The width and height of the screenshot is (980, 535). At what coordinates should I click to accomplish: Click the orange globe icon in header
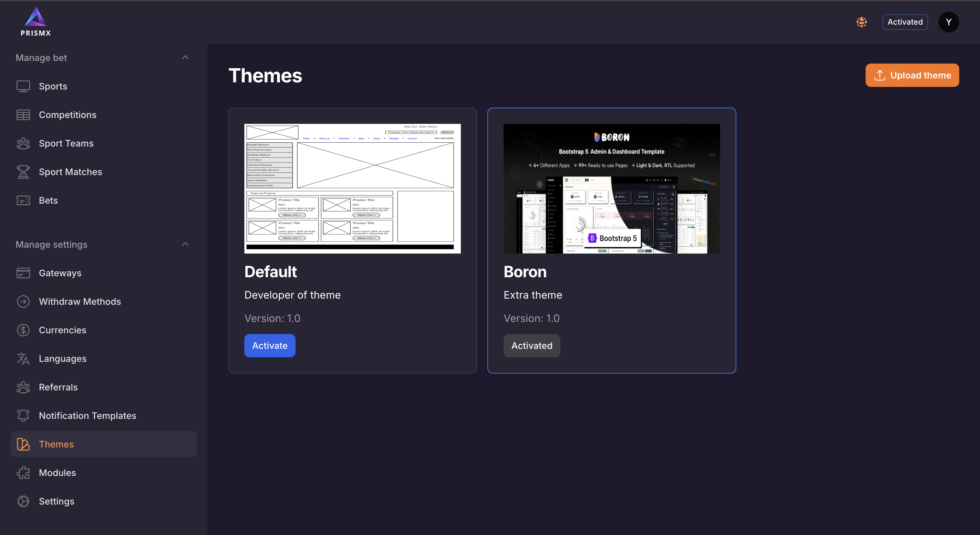861,22
